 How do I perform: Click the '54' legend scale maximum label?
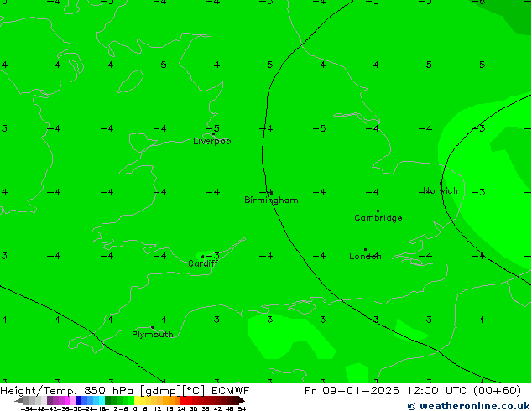[x=242, y=408]
